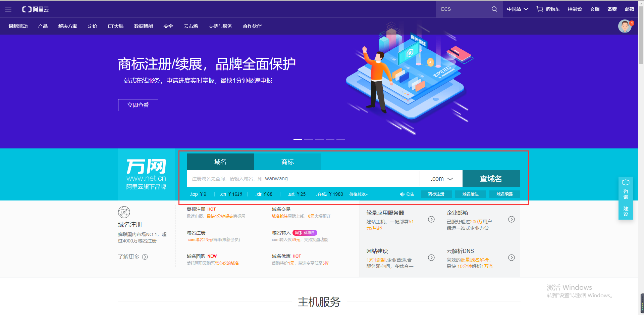Click arrow icon beside 云解析DNS
This screenshot has width=644, height=315.
pos(511,258)
